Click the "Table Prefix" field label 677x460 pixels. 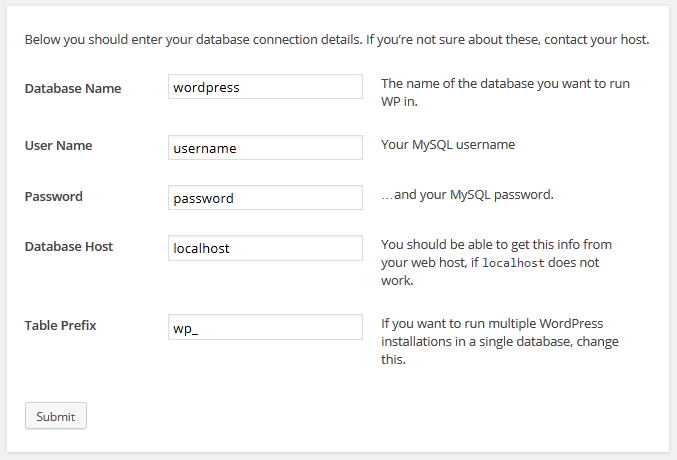point(60,325)
